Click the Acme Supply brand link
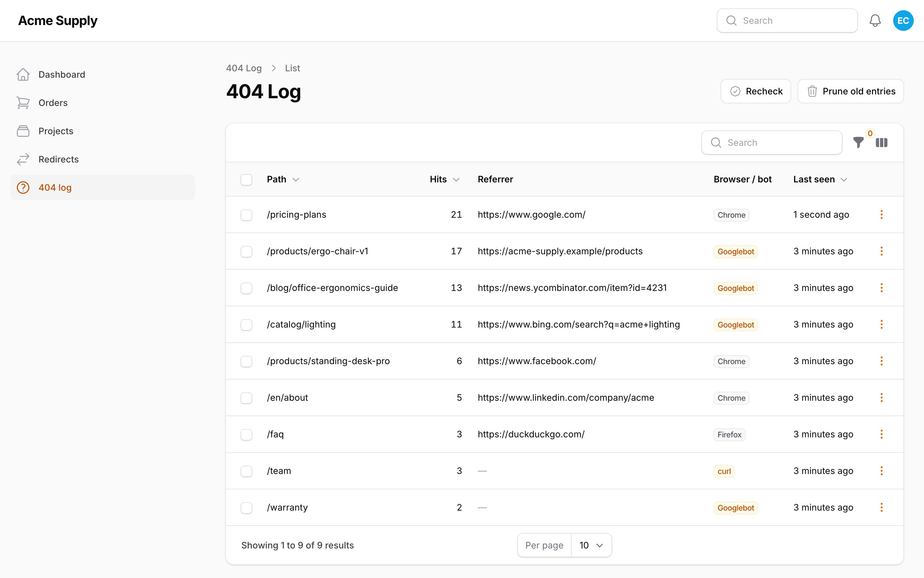Screen dimensions: 924x578 (x=58, y=21)
